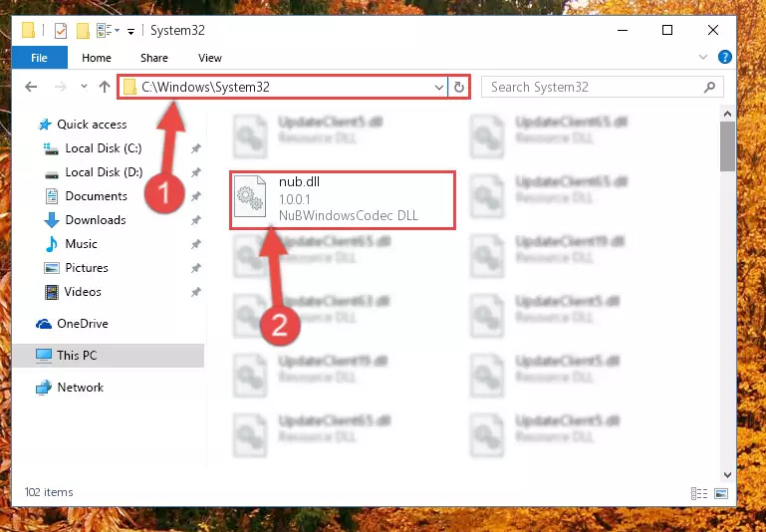Open Downloads in the sidebar
Image resolution: width=766 pixels, height=532 pixels.
tap(96, 220)
